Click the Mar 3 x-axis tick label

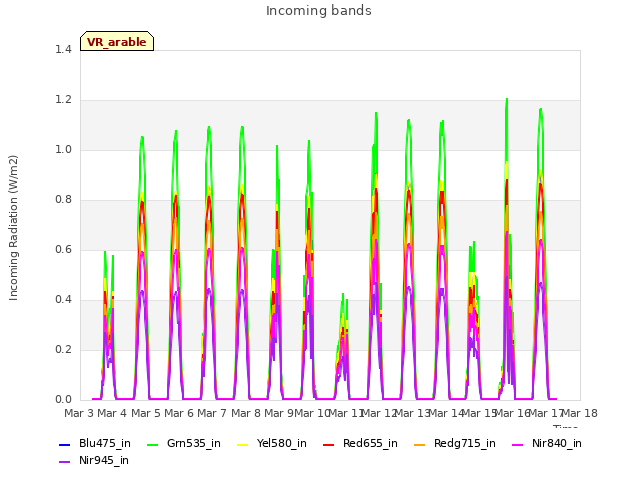[x=79, y=413]
